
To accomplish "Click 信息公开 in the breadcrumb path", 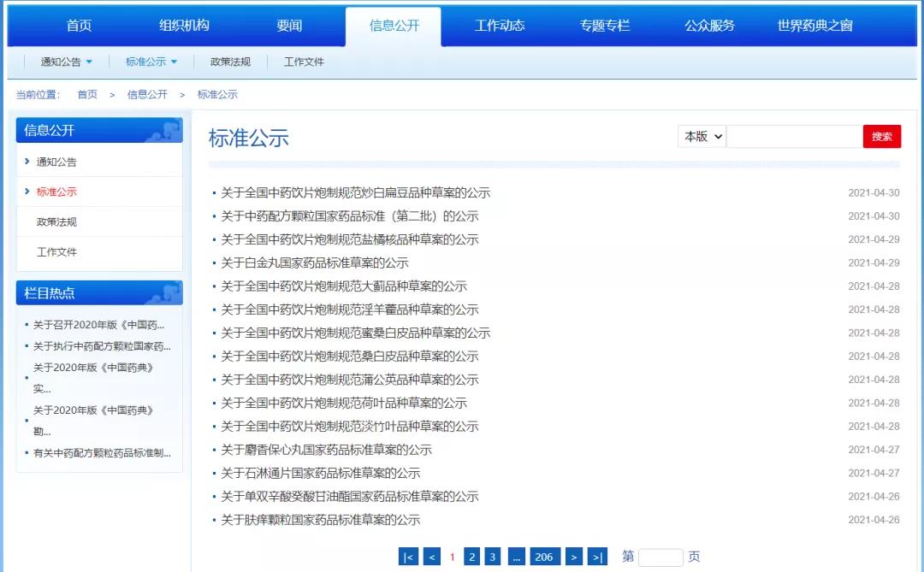I will [147, 94].
